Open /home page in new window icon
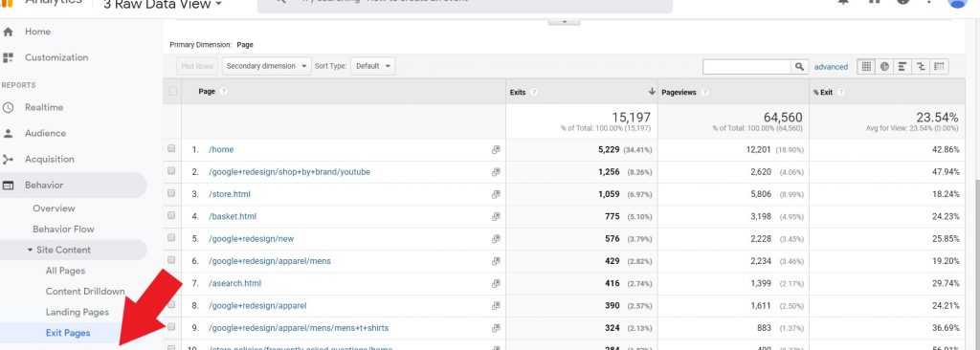 pos(497,150)
